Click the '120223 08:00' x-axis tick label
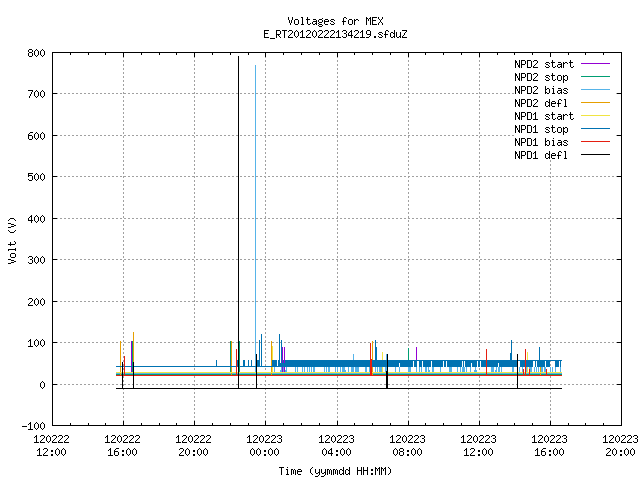Image resolution: width=640 pixels, height=480 pixels. (x=407, y=445)
